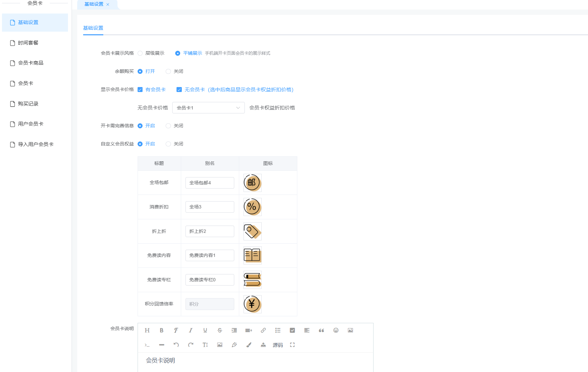Image resolution: width=588 pixels, height=372 pixels.
Task: Set 开卡需完善信息 to 开启
Action: point(140,126)
